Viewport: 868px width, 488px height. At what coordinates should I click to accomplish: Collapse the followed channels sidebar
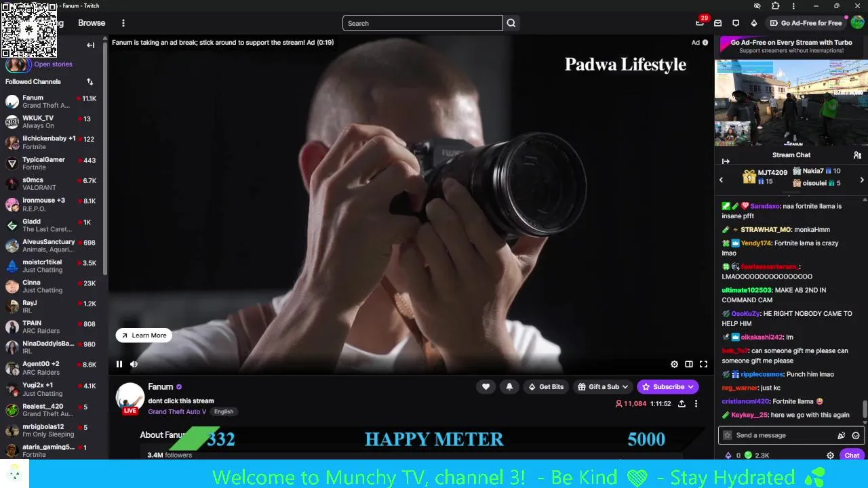click(90, 45)
